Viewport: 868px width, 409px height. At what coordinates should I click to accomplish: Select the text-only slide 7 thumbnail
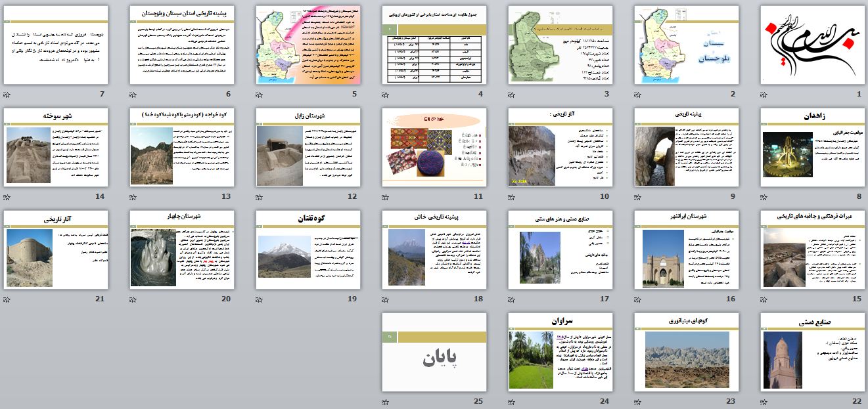[x=56, y=45]
